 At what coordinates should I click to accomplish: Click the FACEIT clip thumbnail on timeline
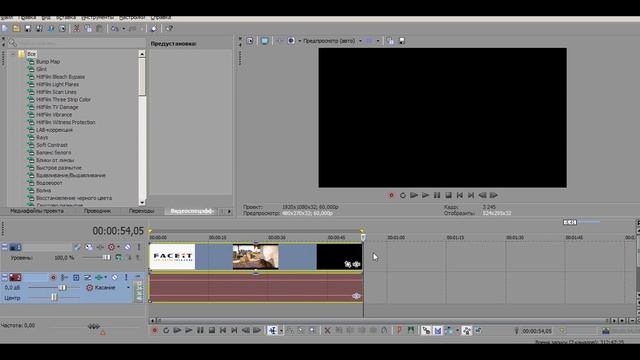[172, 257]
